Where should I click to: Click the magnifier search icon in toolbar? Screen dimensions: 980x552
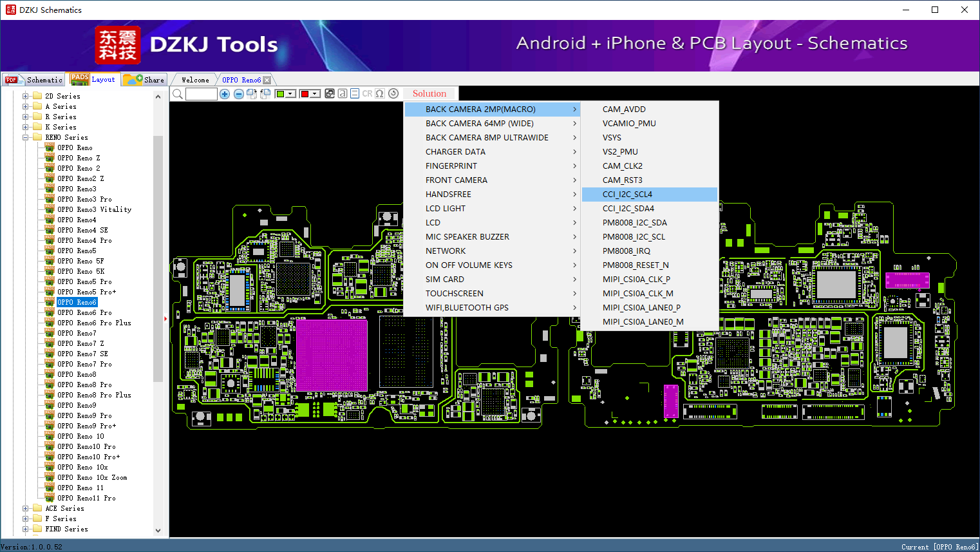click(x=178, y=94)
